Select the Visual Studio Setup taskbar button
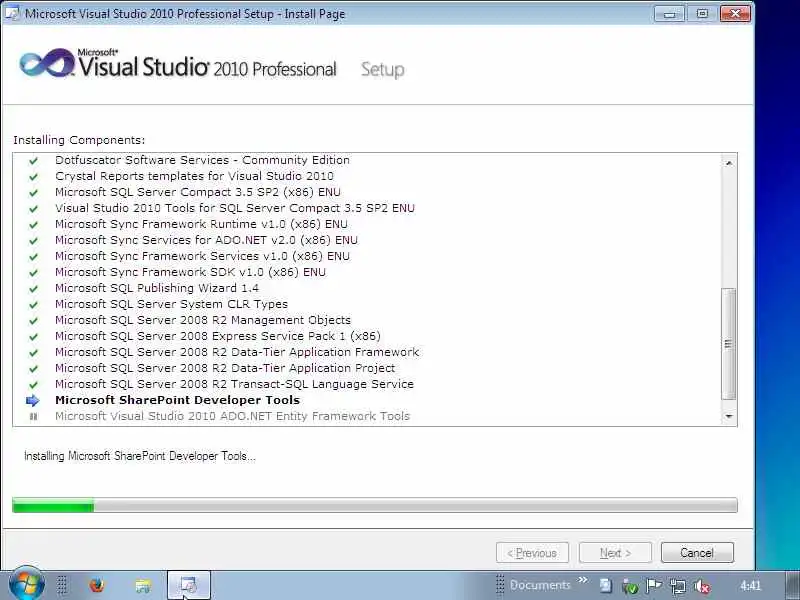This screenshot has height=600, width=800. tap(189, 585)
